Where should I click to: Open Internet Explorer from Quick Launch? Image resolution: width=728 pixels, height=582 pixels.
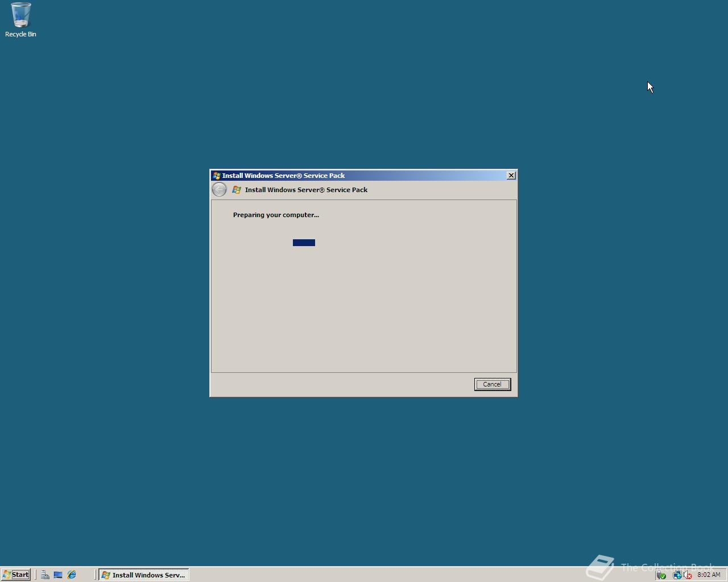coord(72,575)
